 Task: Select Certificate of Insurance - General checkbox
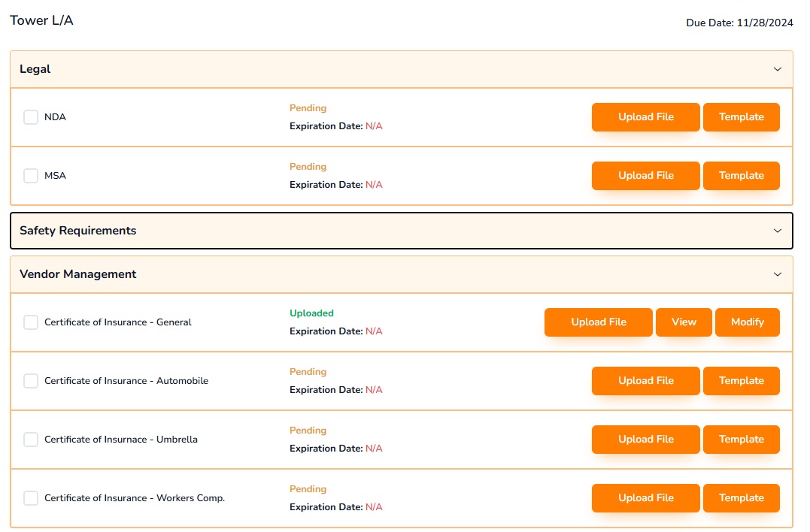[x=30, y=322]
